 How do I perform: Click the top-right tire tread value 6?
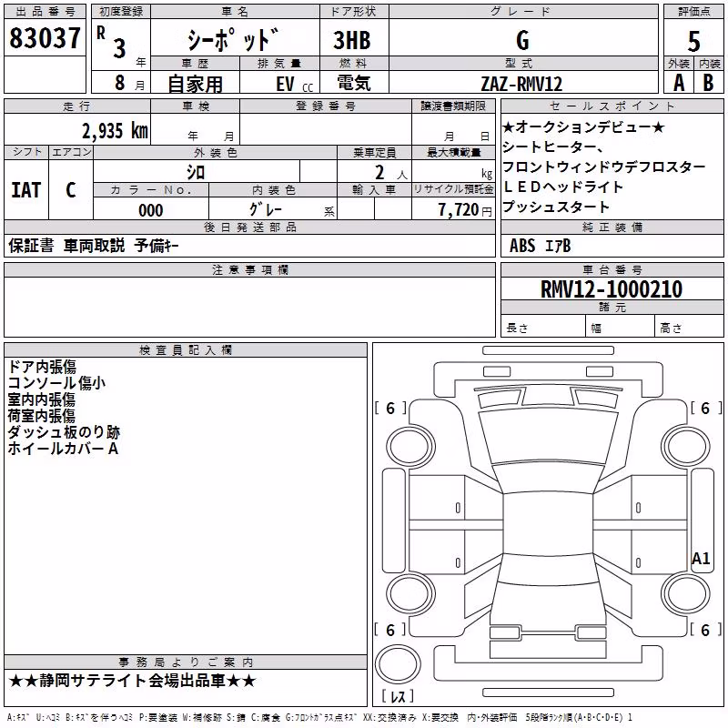pos(705,408)
